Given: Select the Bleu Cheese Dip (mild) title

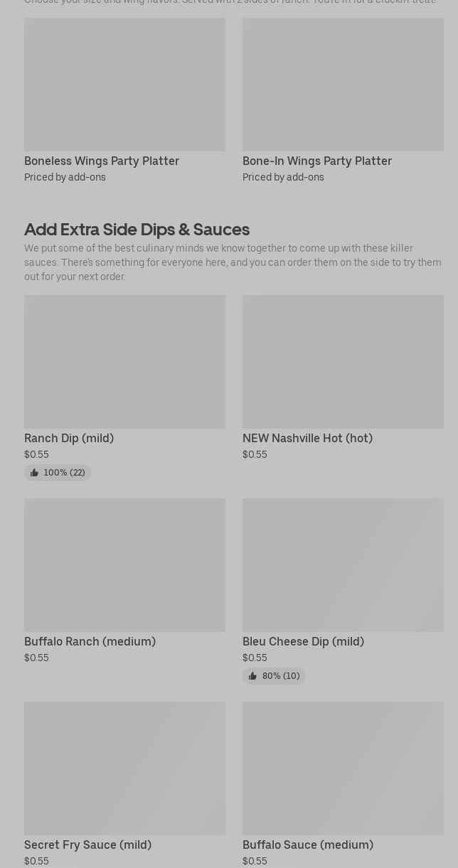Looking at the screenshot, I should (x=303, y=642).
